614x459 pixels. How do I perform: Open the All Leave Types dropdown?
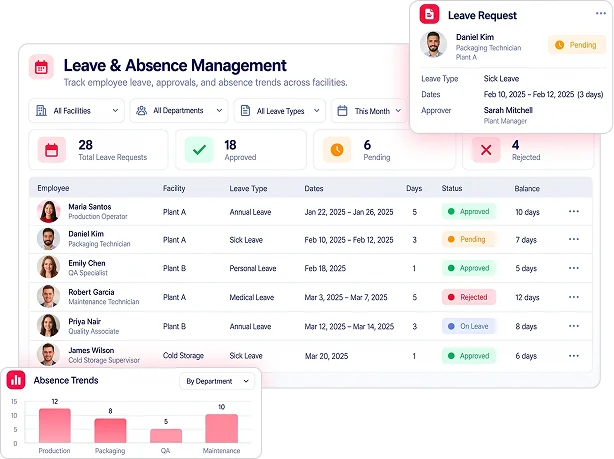coord(280,111)
